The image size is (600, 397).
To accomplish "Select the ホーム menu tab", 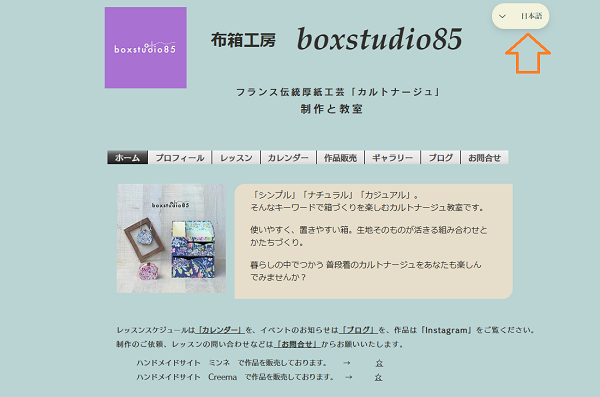I will (x=127, y=157).
